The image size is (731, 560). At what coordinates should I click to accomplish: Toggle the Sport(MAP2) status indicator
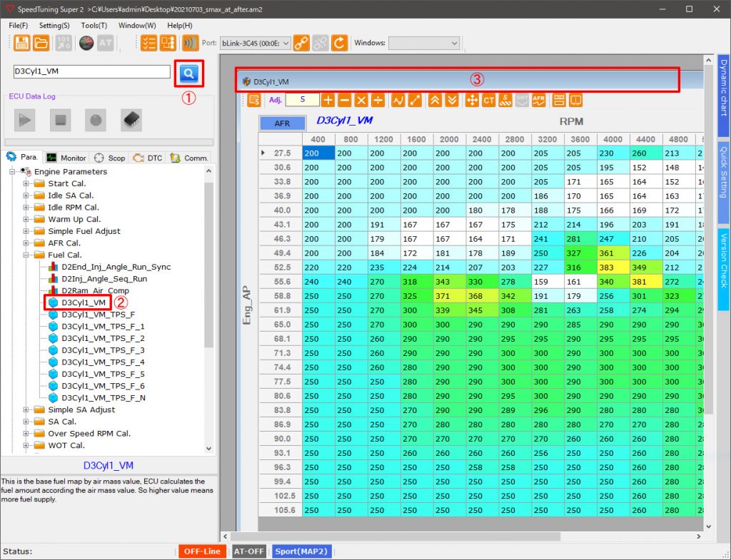302,551
